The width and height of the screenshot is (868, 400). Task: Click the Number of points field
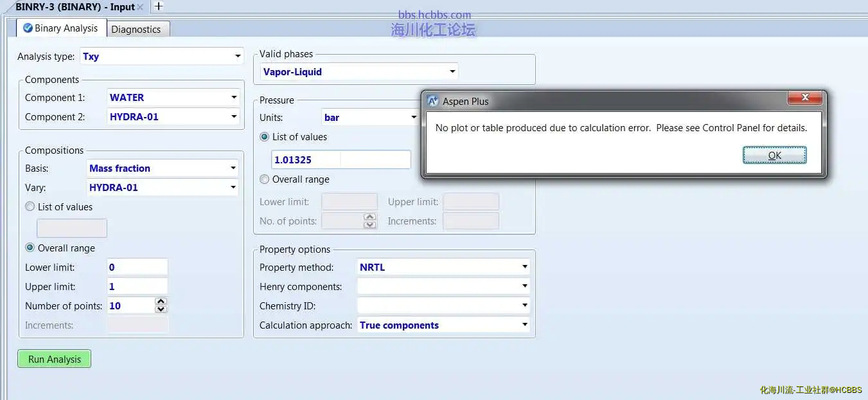click(131, 306)
